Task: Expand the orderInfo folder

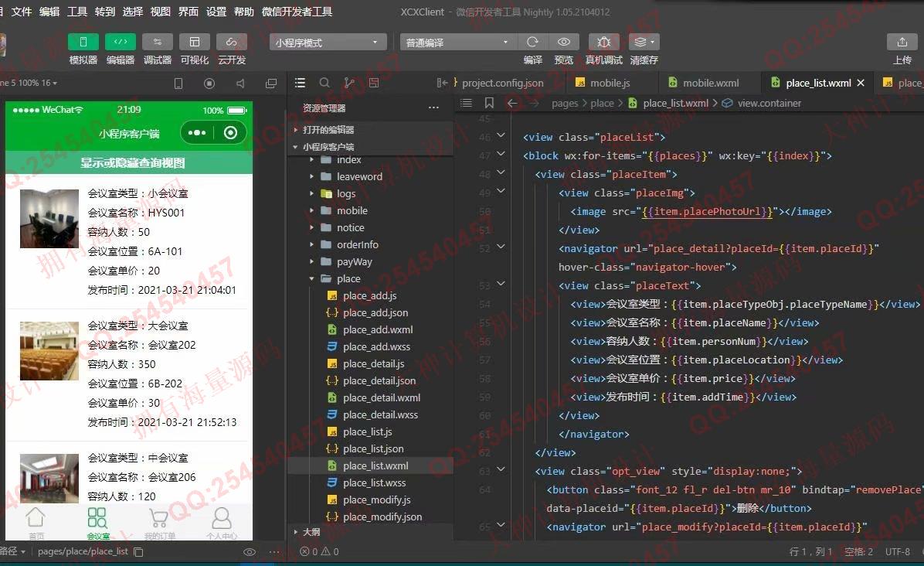Action: (x=372, y=244)
